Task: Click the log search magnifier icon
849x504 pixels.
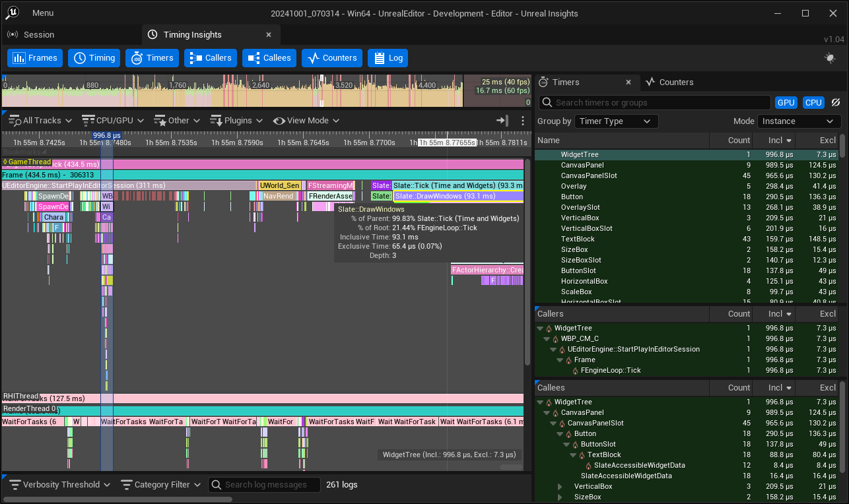Action: [215, 485]
